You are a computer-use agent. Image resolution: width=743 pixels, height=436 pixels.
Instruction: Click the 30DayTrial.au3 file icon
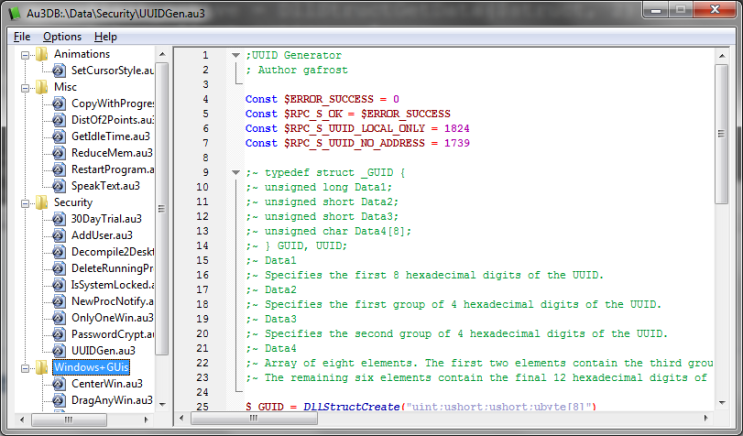point(59,219)
